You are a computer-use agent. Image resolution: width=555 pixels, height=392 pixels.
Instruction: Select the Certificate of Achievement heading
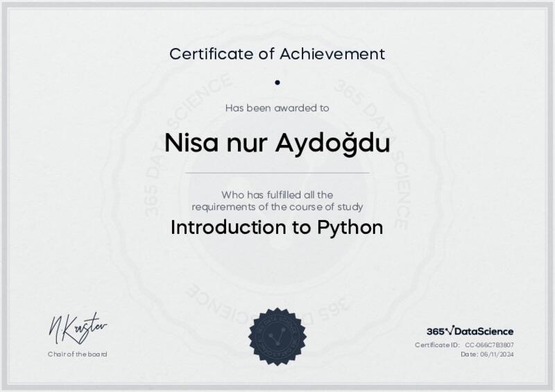(x=277, y=53)
